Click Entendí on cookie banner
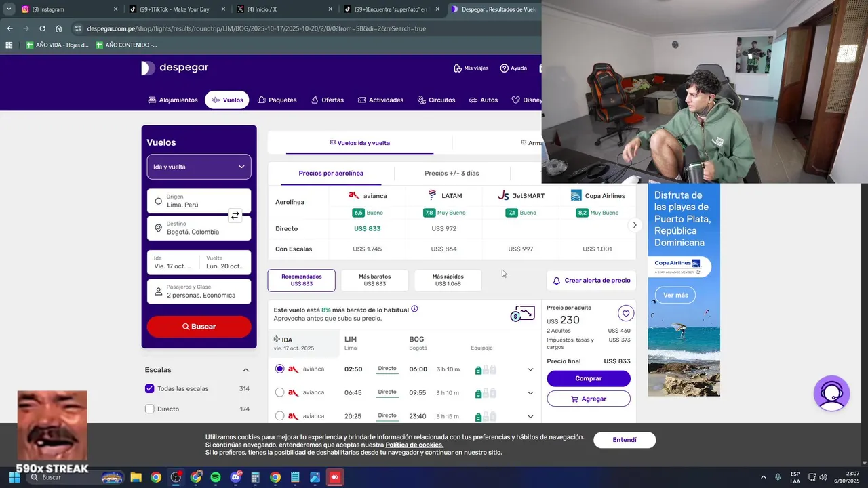The image size is (868, 488). point(625,440)
